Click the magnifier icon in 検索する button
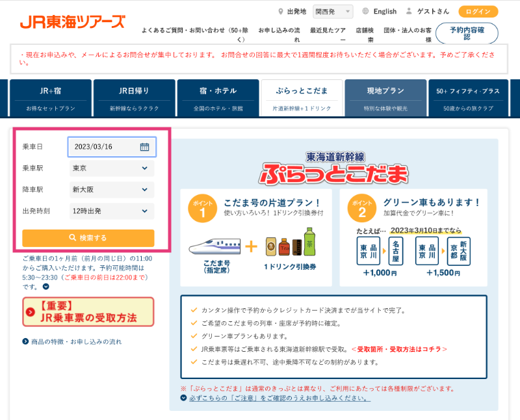This screenshot has width=520, height=420. (x=72, y=237)
